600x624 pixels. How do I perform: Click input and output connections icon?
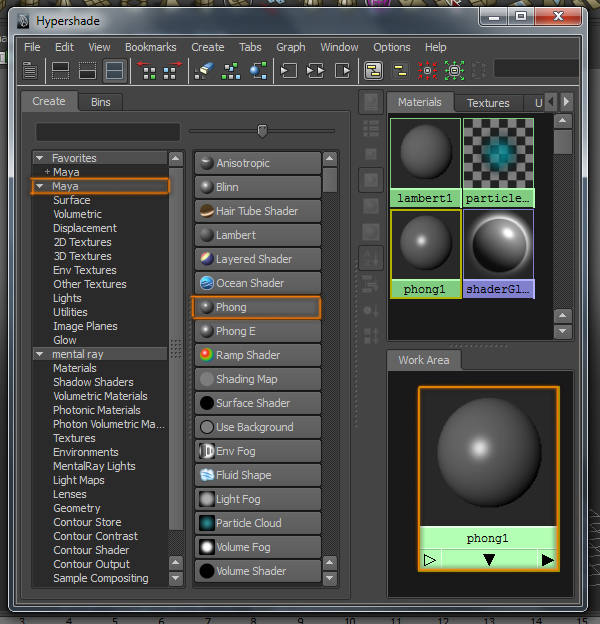[x=316, y=71]
